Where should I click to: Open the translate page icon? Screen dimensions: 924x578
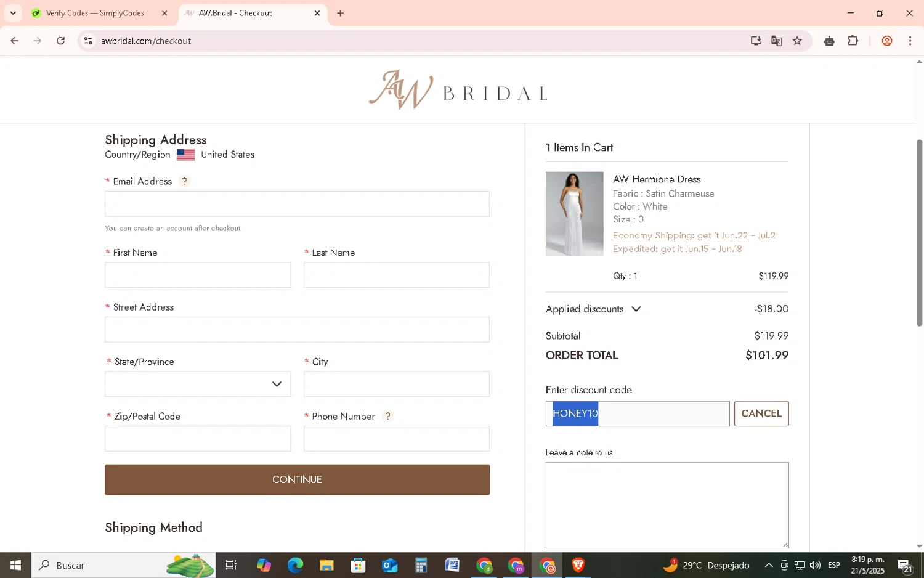[777, 41]
